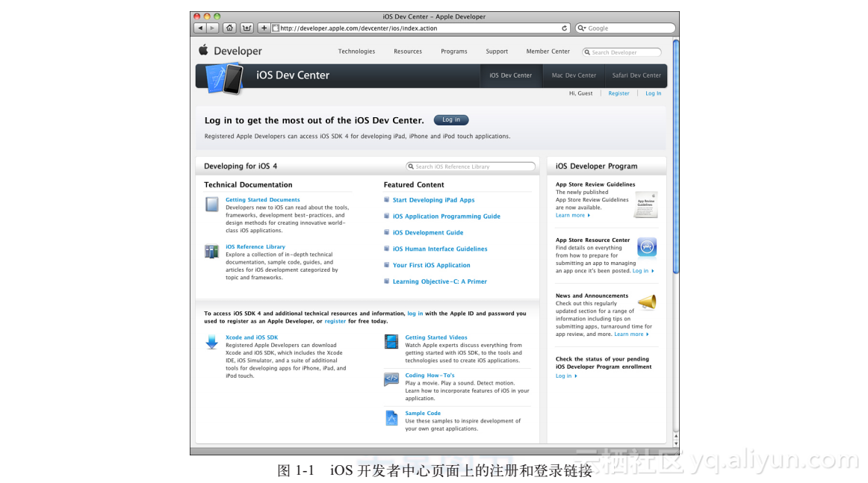This screenshot has width=868, height=483.
Task: Open Xcode and iOS SDK link
Action: pos(251,337)
